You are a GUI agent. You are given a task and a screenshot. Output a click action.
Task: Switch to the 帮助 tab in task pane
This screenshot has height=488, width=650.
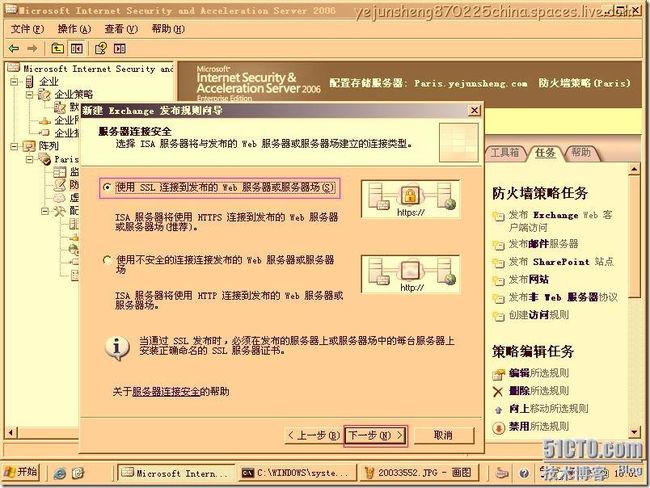point(581,153)
